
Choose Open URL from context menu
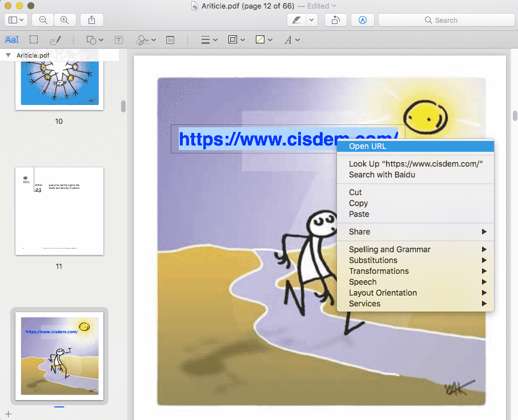click(x=415, y=146)
